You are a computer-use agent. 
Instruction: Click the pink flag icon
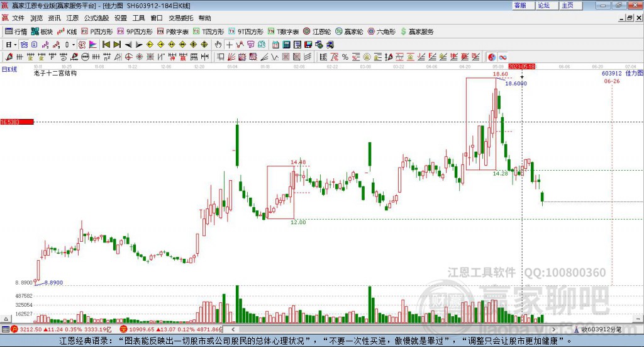93,45
